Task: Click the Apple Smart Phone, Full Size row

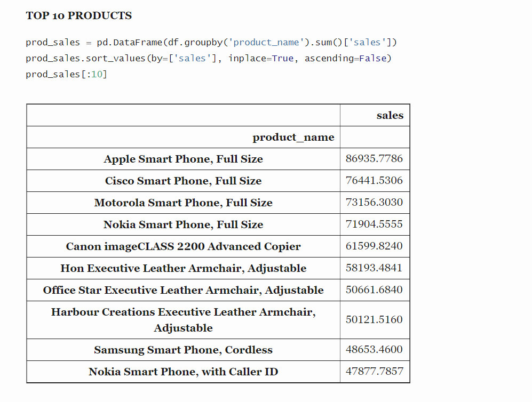Action: (x=183, y=159)
